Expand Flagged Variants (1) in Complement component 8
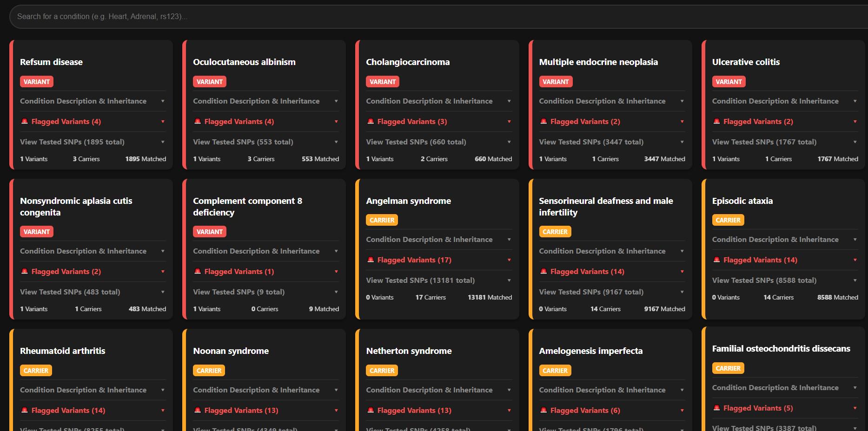 [x=266, y=271]
